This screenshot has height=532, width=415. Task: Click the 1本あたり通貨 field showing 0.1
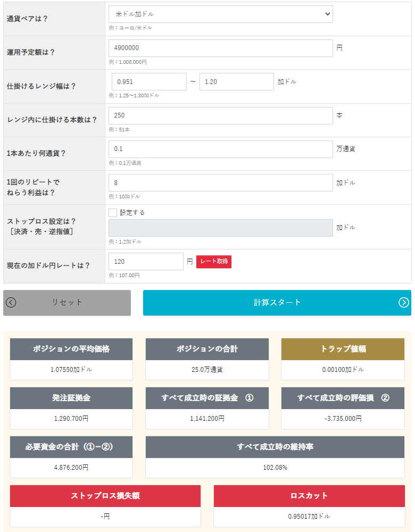[x=221, y=149]
